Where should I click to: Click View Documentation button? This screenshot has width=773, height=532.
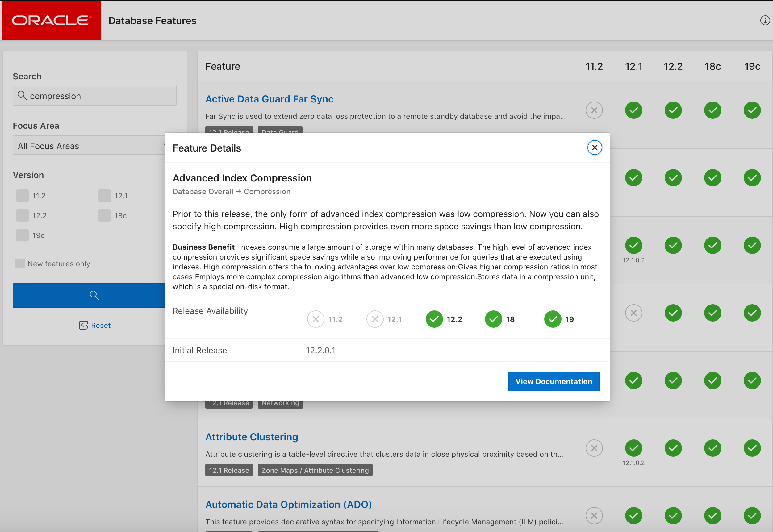coord(553,381)
